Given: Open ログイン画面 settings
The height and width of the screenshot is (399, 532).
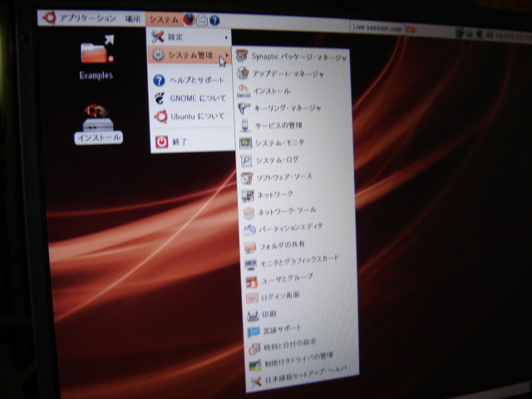Looking at the screenshot, I should tap(301, 296).
